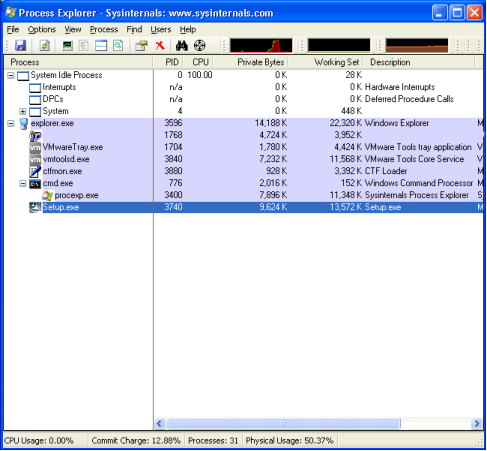Click the vmtoolsd.exe vm icon

point(35,159)
